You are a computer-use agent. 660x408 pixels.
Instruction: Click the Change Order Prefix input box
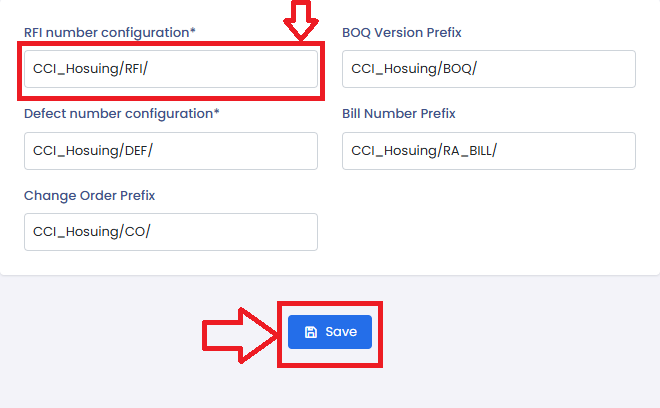(x=170, y=232)
